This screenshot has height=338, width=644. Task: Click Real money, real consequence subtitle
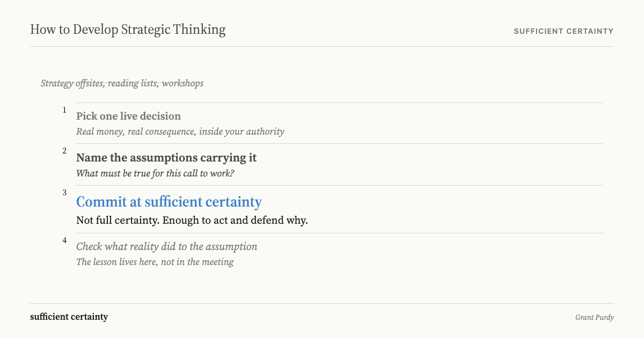[x=180, y=131]
